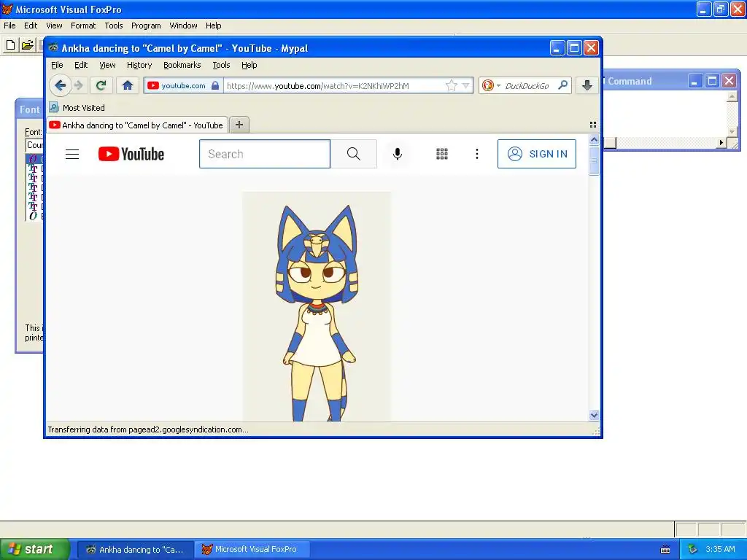The width and height of the screenshot is (747, 560).
Task: Open the Mypal File menu
Action: click(57, 65)
